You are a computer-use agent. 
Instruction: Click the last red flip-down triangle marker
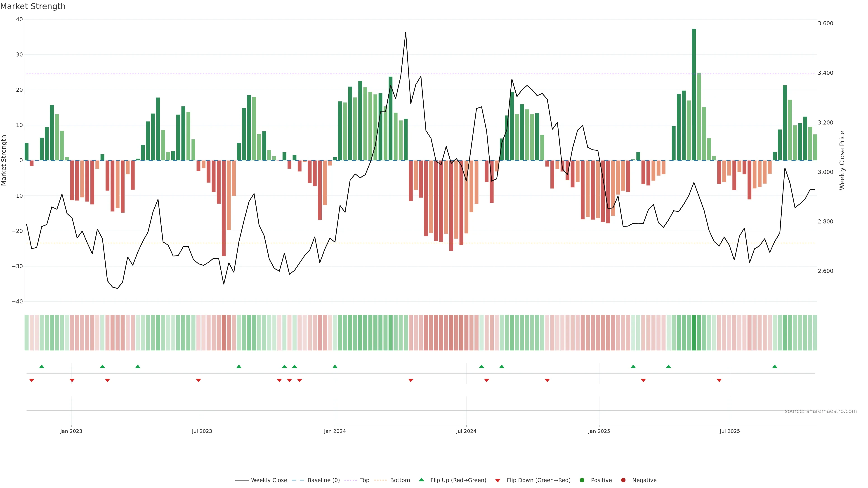point(719,380)
